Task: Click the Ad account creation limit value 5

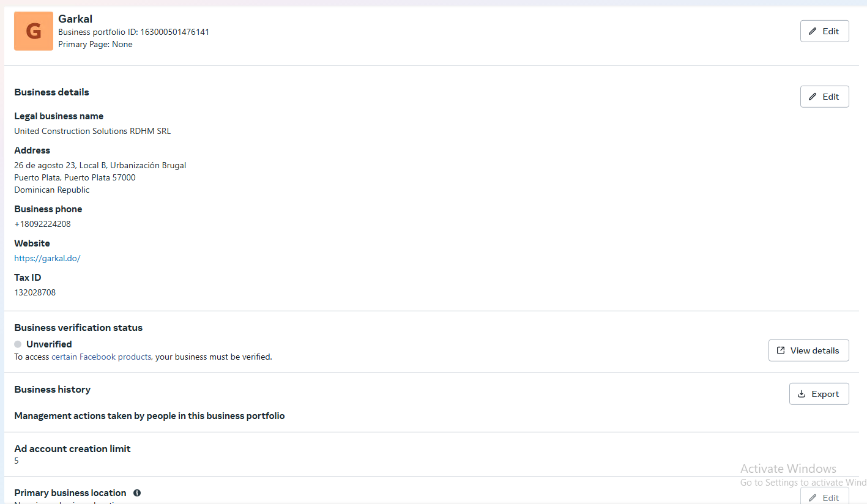Action: pyautogui.click(x=17, y=461)
